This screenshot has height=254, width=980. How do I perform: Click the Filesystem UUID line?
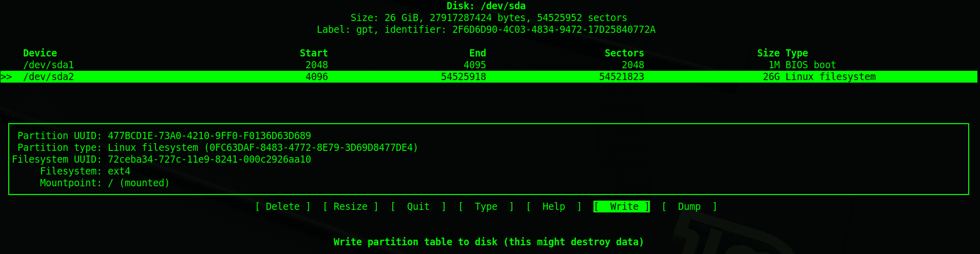click(x=161, y=160)
